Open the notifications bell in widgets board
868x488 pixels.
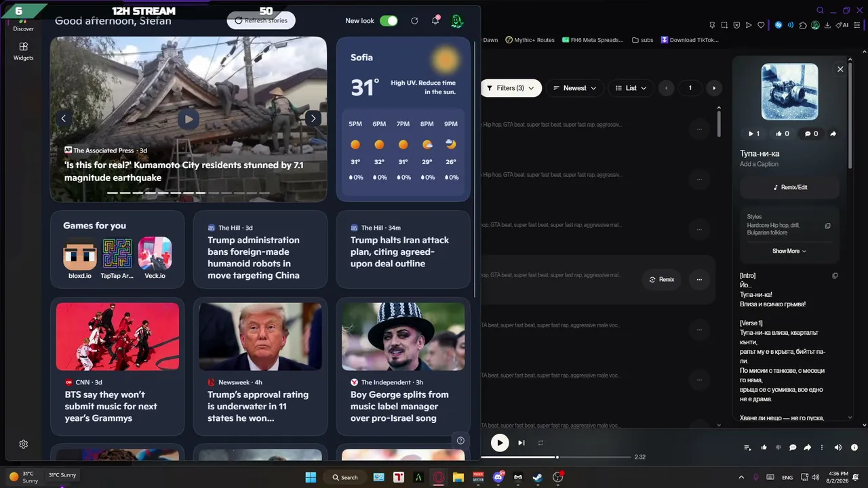point(435,20)
